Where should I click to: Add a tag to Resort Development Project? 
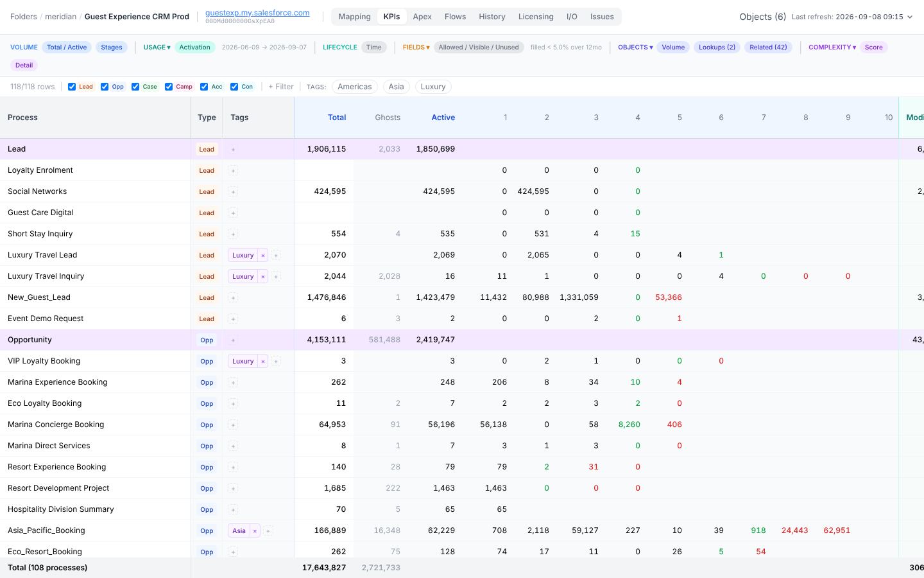coord(233,488)
